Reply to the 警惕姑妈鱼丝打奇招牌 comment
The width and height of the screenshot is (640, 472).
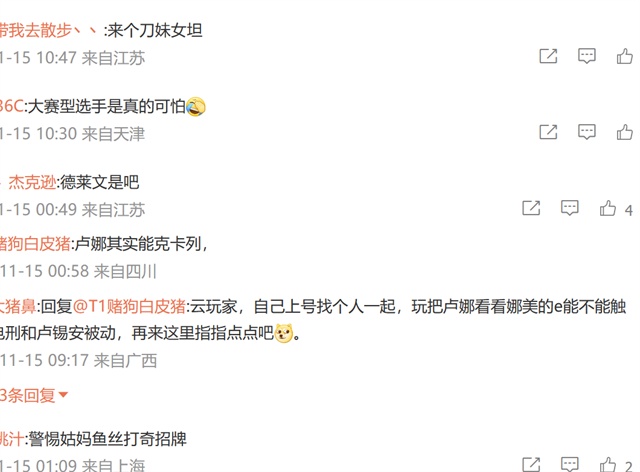[x=570, y=465]
